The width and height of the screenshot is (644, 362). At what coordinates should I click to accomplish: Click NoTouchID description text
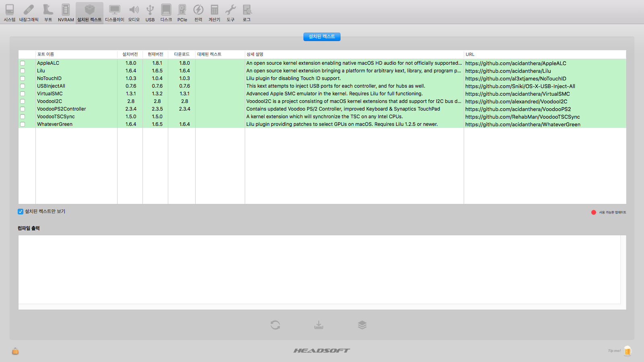(x=293, y=78)
